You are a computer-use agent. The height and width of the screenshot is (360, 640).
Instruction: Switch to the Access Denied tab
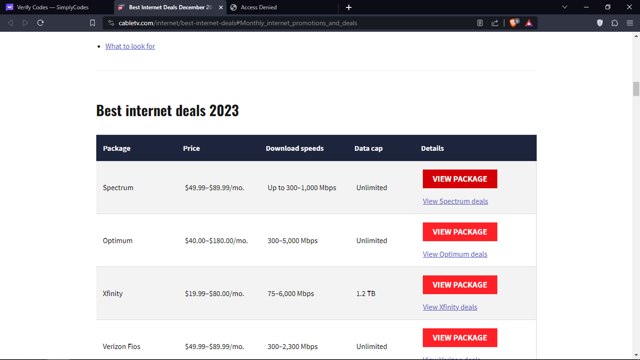[258, 7]
